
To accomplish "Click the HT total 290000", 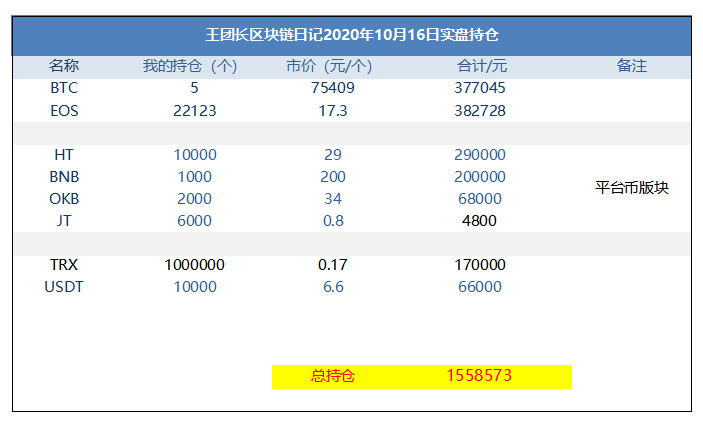I will click(x=480, y=155).
